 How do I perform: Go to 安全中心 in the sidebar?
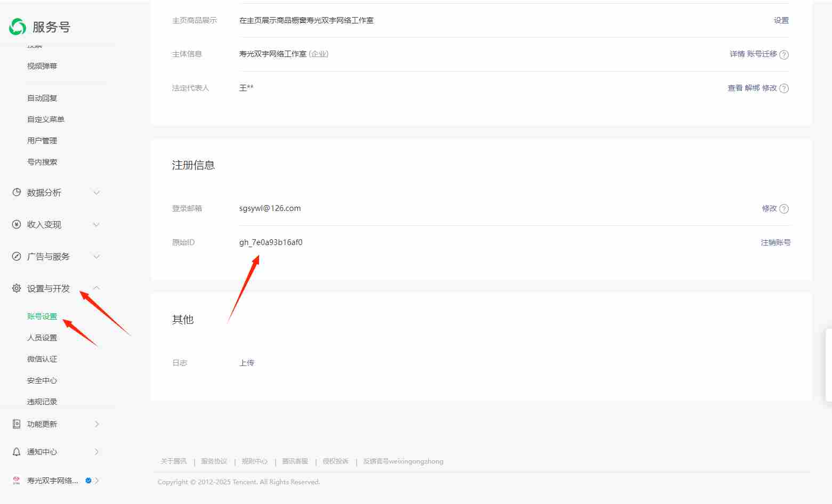[42, 380]
